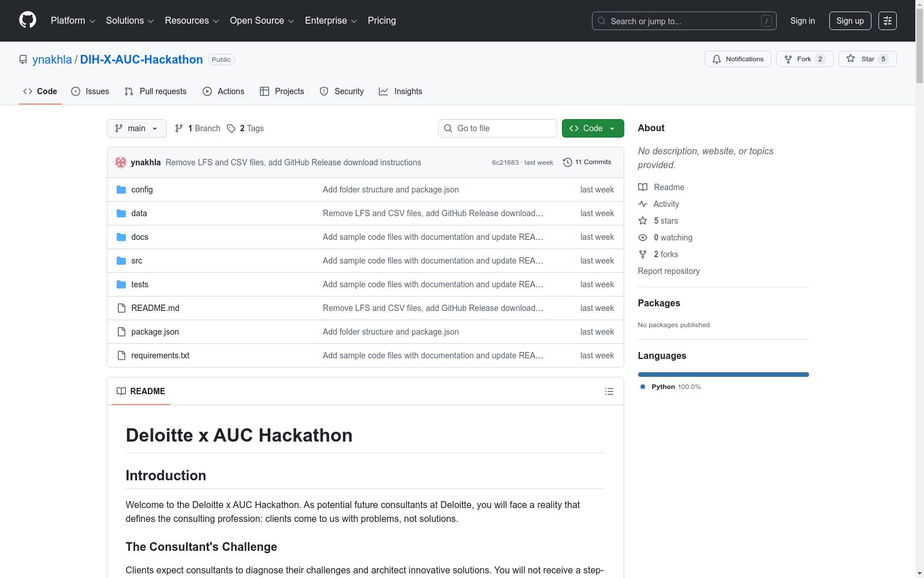The width and height of the screenshot is (924, 578).
Task: Open the README outline list icon
Action: (609, 391)
